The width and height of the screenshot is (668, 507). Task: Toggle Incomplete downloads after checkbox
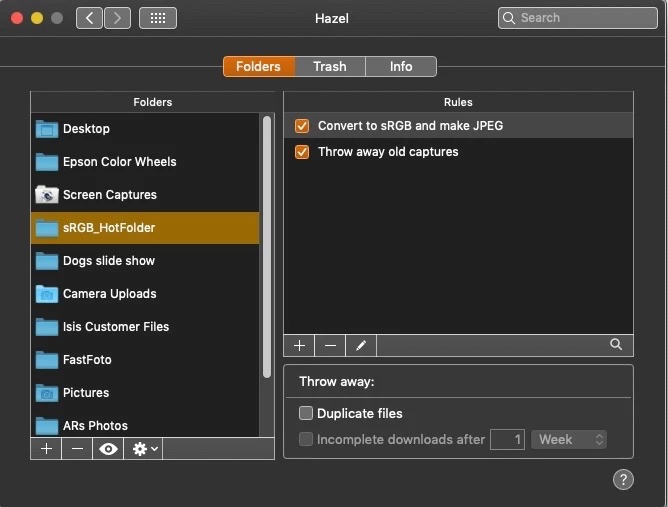[x=305, y=439]
